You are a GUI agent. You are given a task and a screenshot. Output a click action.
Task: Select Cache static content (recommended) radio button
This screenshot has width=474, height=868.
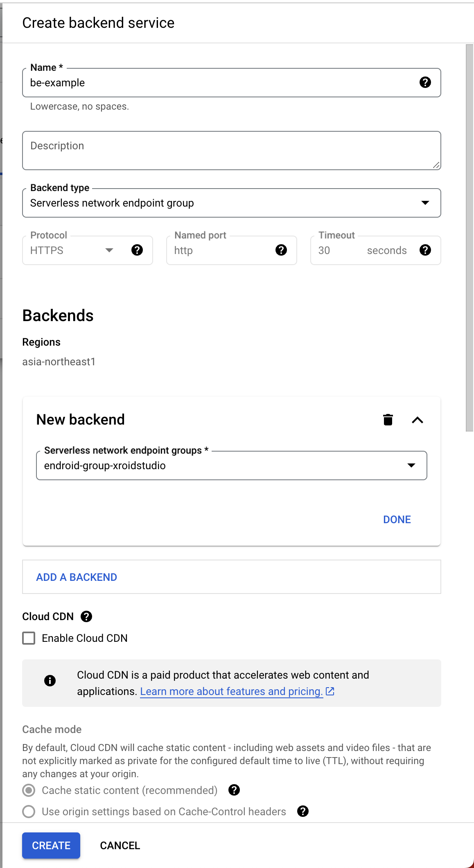tap(29, 790)
